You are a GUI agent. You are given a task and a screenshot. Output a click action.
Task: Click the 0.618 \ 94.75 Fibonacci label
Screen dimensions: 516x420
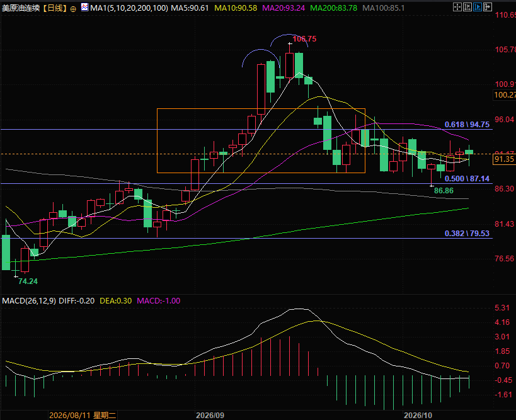click(467, 124)
